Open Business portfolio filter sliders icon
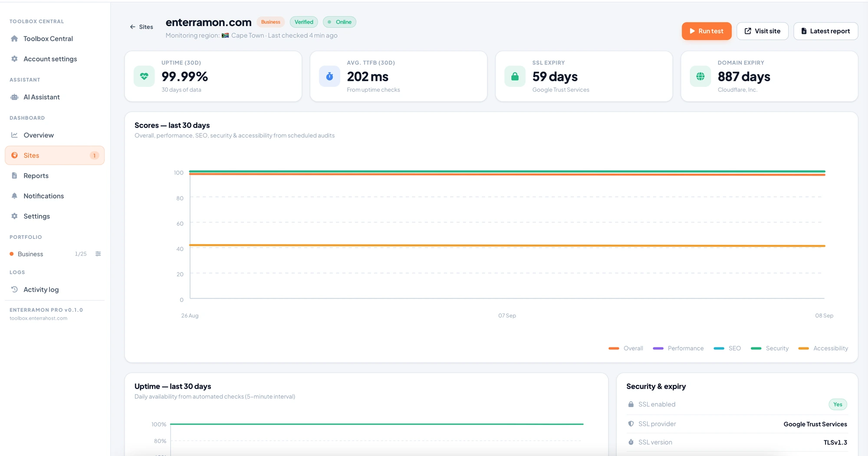 (98, 254)
